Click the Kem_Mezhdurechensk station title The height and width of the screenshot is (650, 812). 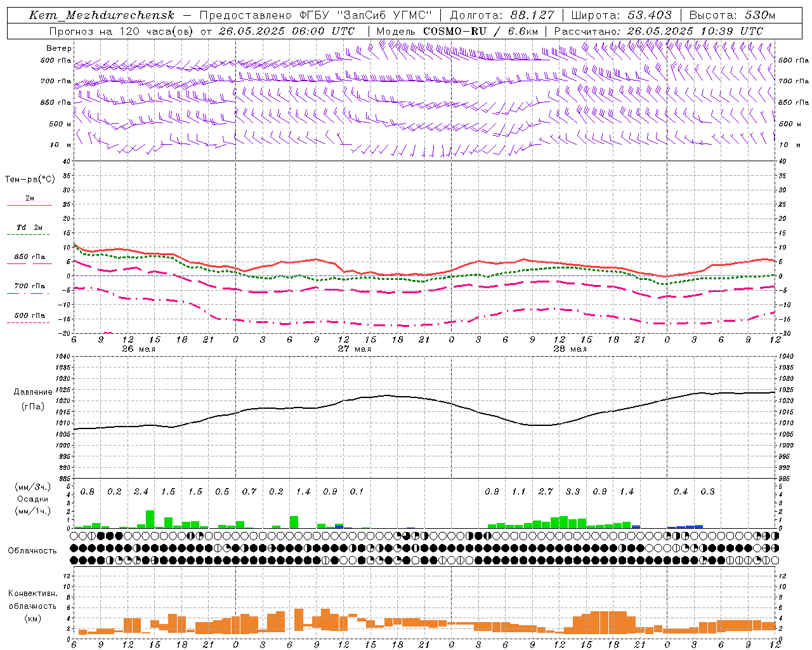101,15
